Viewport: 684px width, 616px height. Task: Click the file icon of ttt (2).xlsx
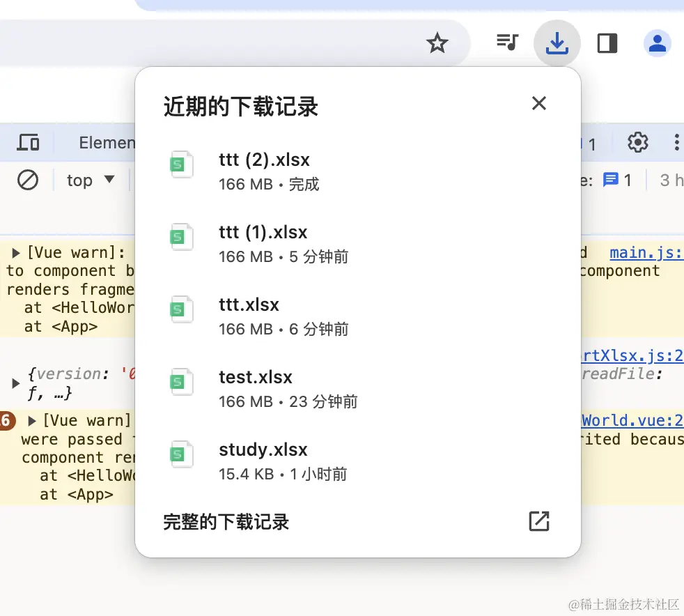pyautogui.click(x=181, y=164)
